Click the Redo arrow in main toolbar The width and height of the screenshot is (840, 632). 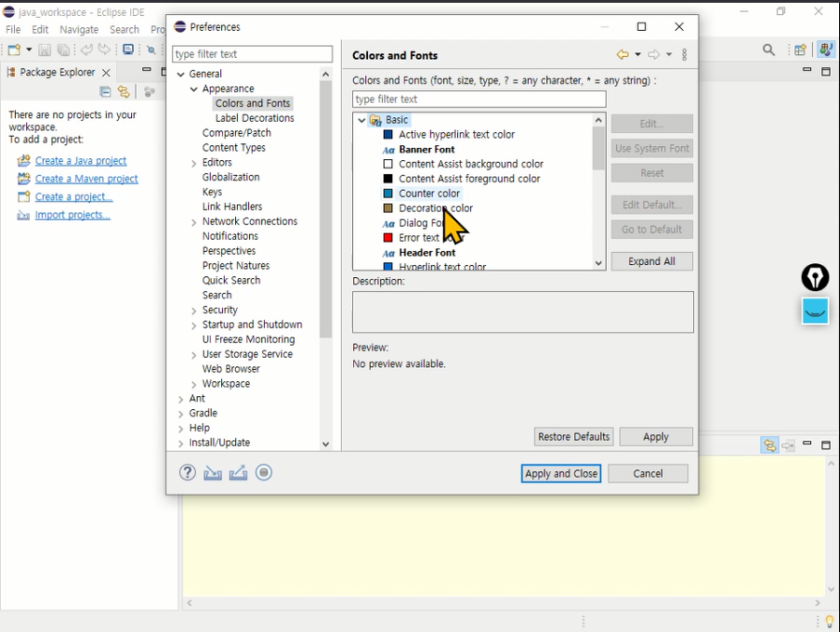point(105,50)
